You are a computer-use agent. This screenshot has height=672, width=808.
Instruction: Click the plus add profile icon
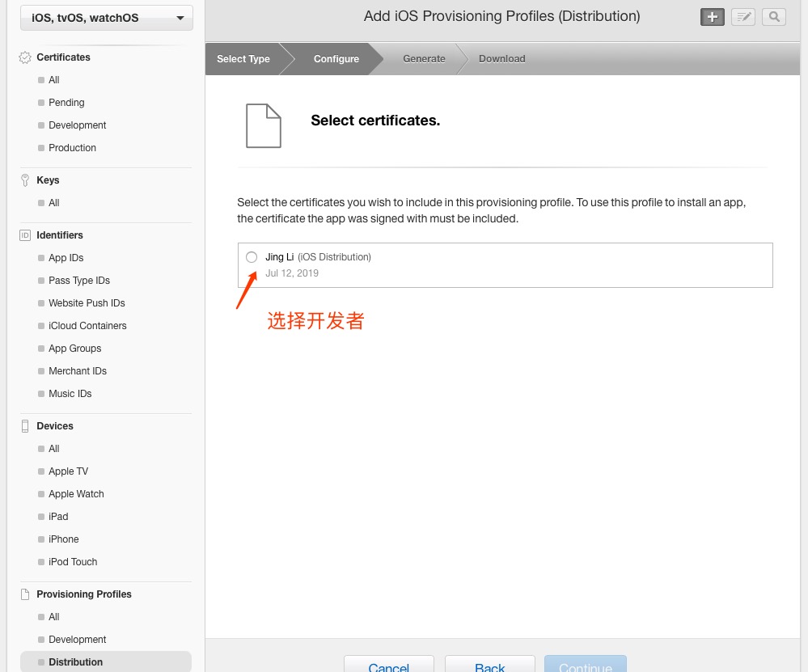(712, 17)
